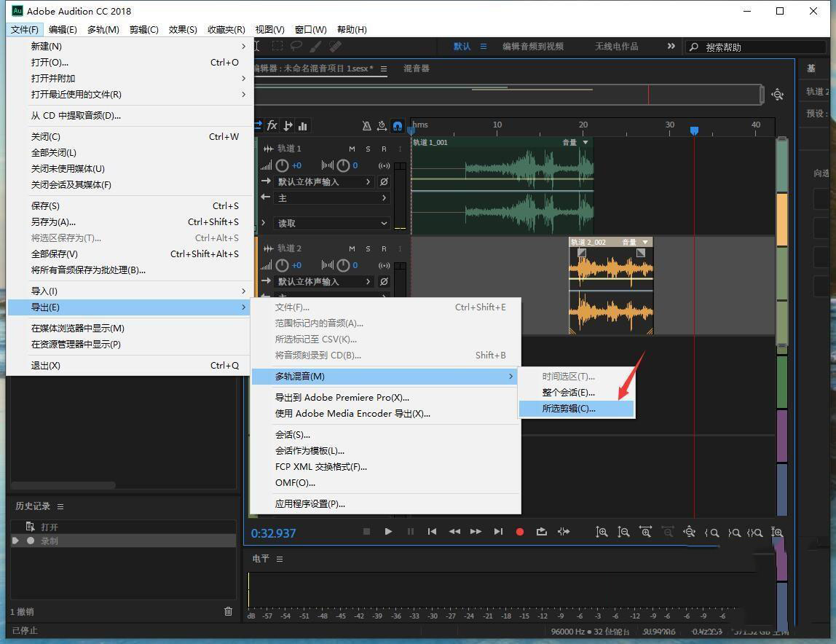Image resolution: width=836 pixels, height=644 pixels.
Task: Choose the Spot Healing Brush tool
Action: (336, 47)
